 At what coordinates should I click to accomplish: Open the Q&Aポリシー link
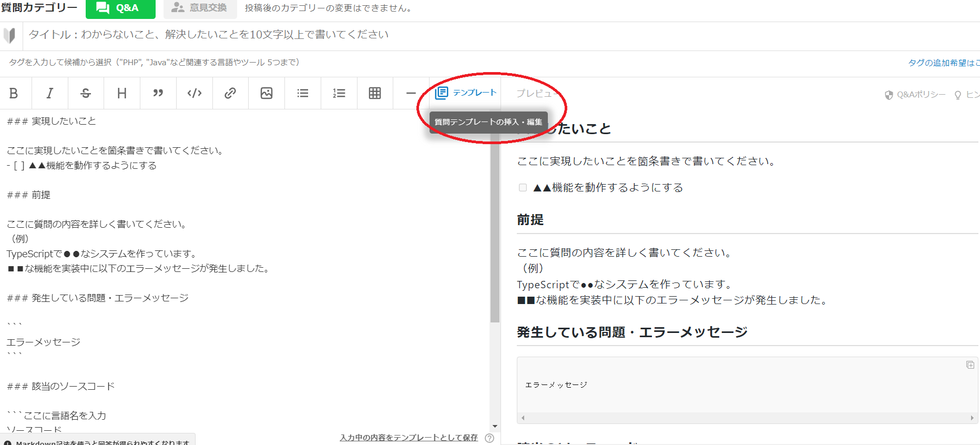coord(915,95)
